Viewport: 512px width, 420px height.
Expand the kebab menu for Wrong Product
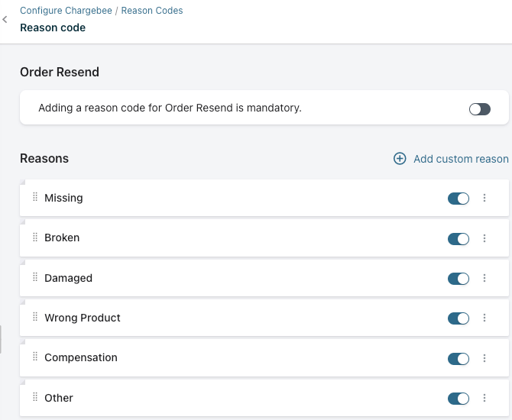click(x=484, y=318)
